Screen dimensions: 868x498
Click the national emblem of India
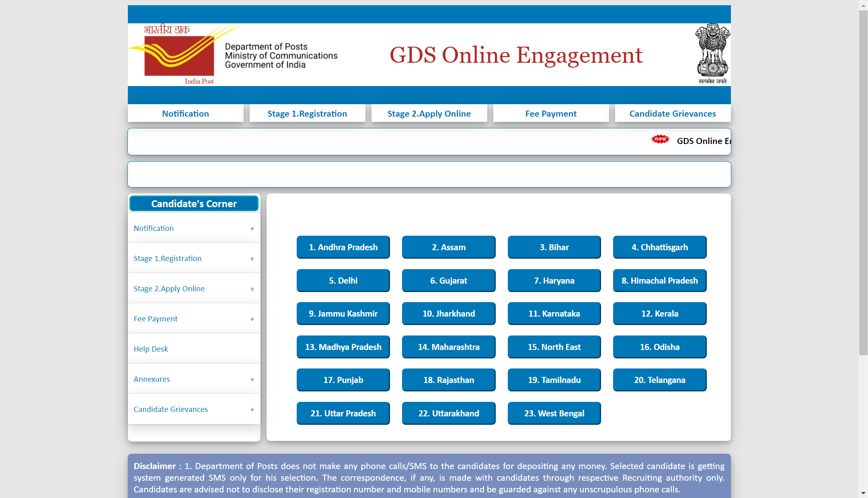pos(712,54)
